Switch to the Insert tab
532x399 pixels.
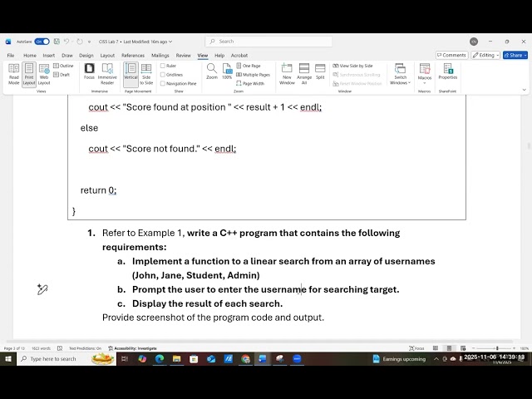[49, 56]
